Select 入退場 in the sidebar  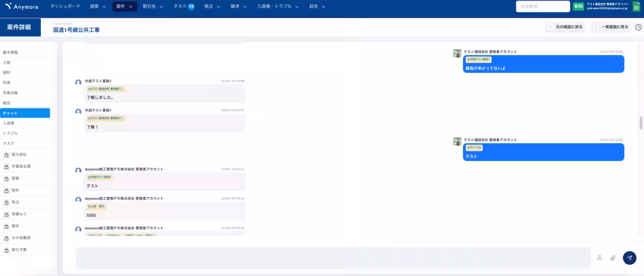point(25,123)
